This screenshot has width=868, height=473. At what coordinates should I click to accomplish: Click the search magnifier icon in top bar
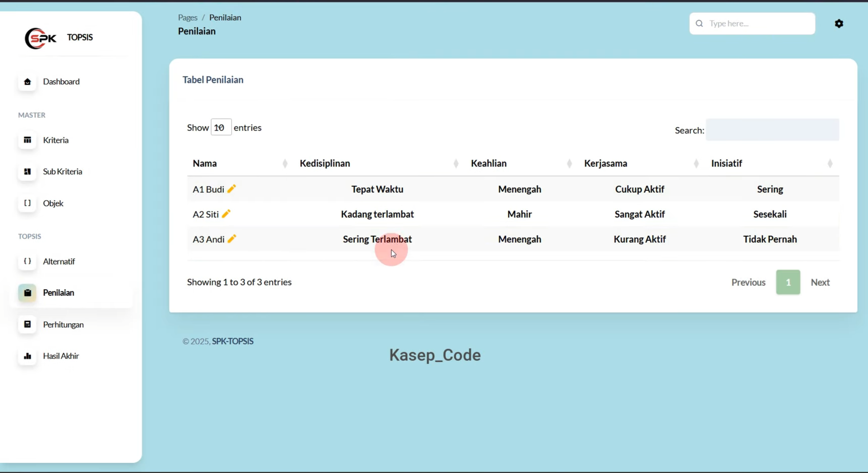699,23
